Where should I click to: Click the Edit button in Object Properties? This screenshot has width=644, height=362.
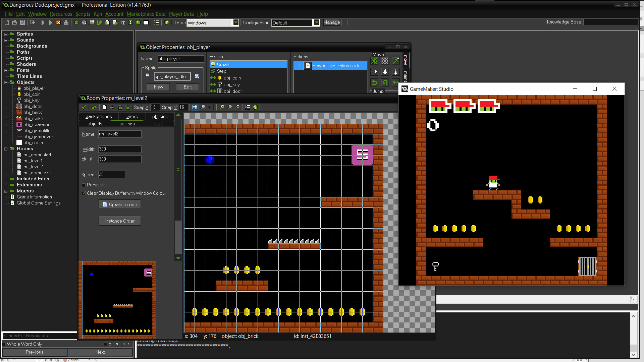(187, 86)
